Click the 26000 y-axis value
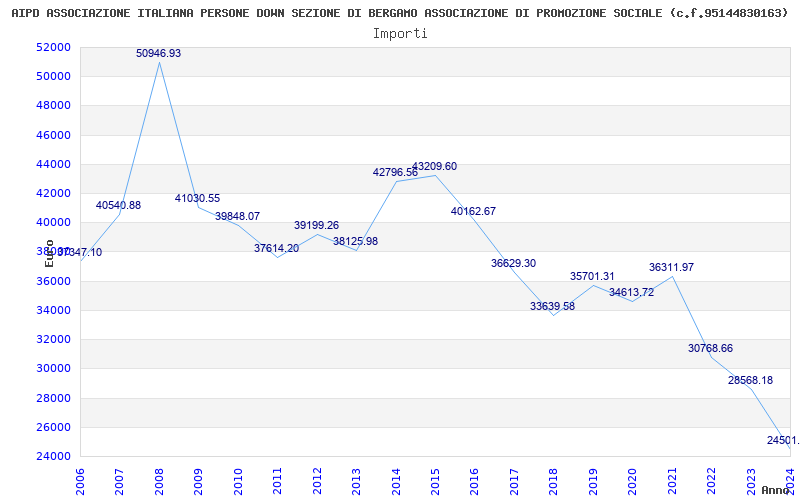 point(54,427)
